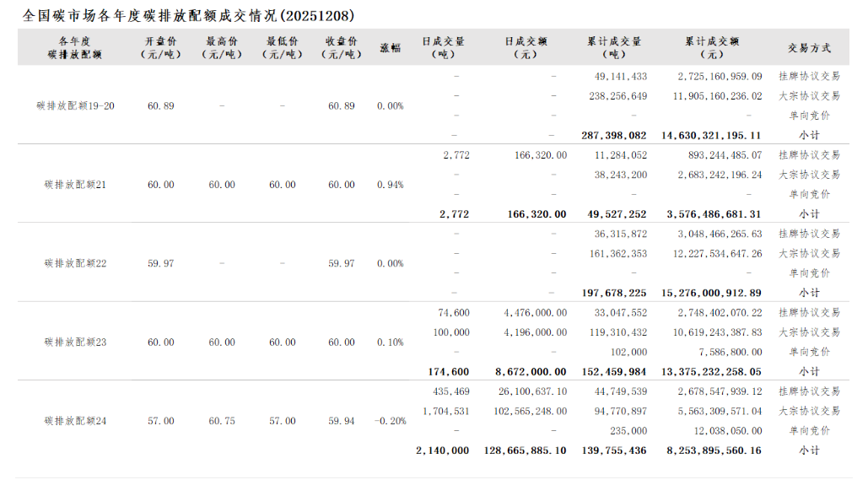Click the 0.94% 涨幅 cell
Viewport: 868px width, 496px height.
coord(391,185)
